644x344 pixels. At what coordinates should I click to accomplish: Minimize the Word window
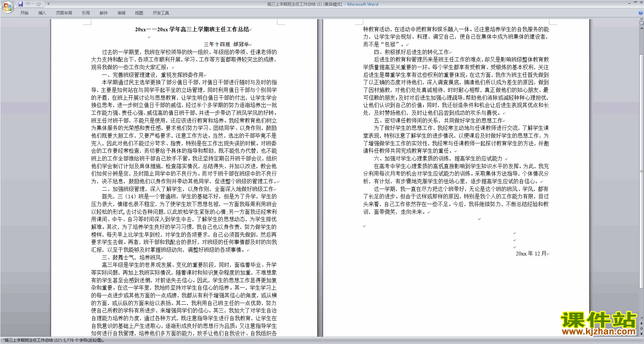pyautogui.click(x=629, y=3)
